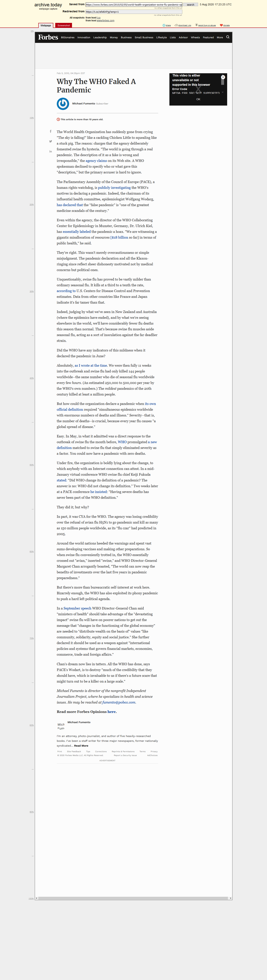
Task: Share article via Twitter icon
Action: coord(50,142)
